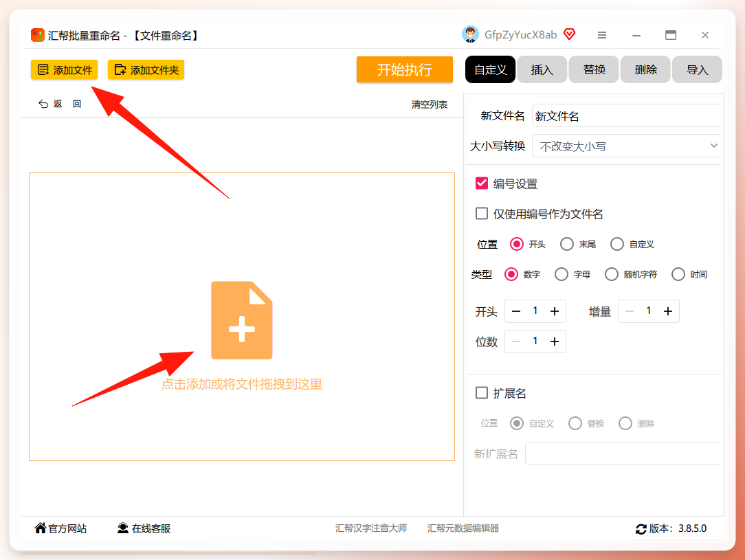The height and width of the screenshot is (560, 745).
Task: Open the 汇帮汉字注音大师 link
Action: pos(371,528)
